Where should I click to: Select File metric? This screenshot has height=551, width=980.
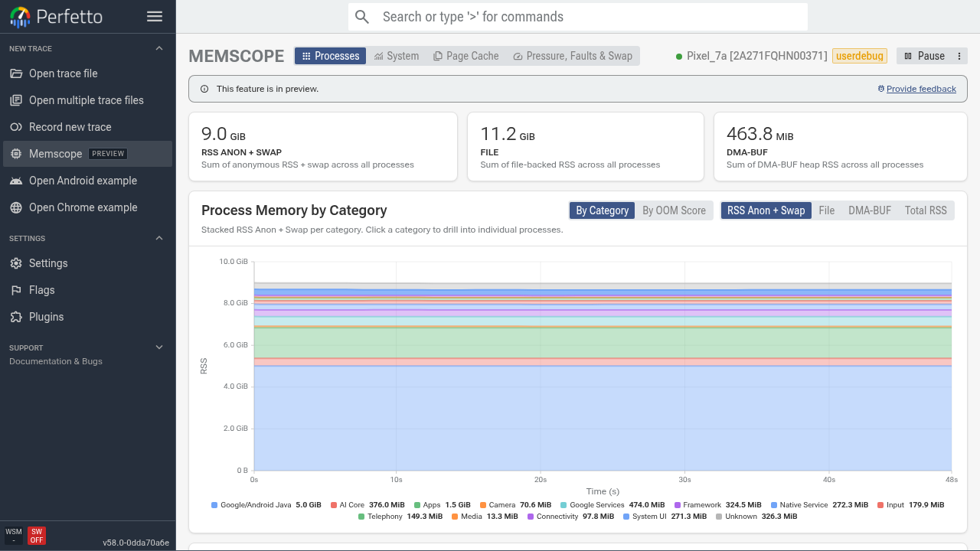coord(827,210)
